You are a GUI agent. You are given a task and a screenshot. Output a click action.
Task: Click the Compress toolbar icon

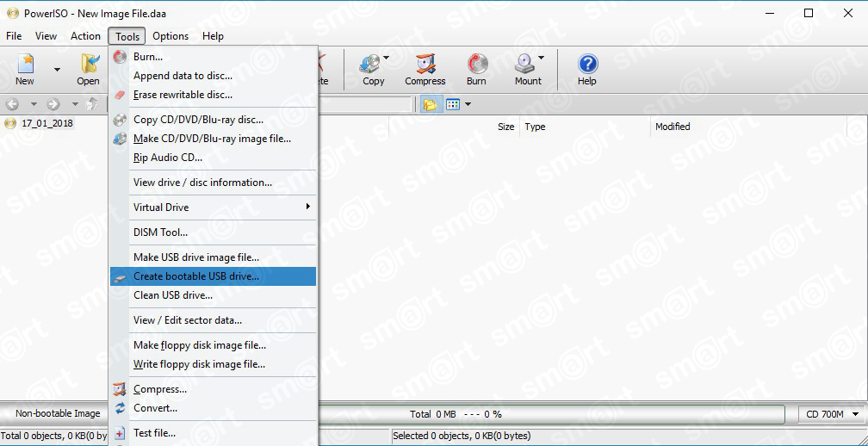click(x=425, y=69)
